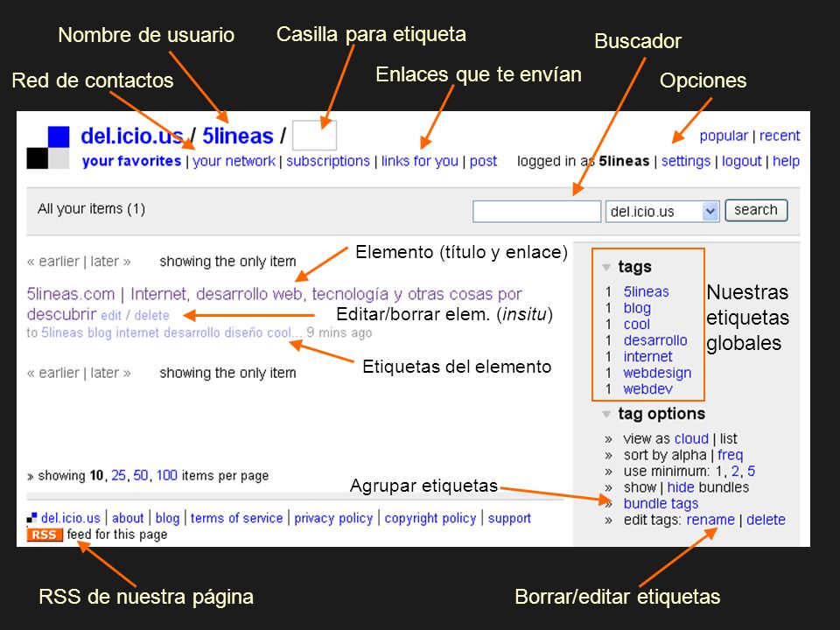Show 25 items per page
The height and width of the screenshot is (630, 840).
(118, 475)
